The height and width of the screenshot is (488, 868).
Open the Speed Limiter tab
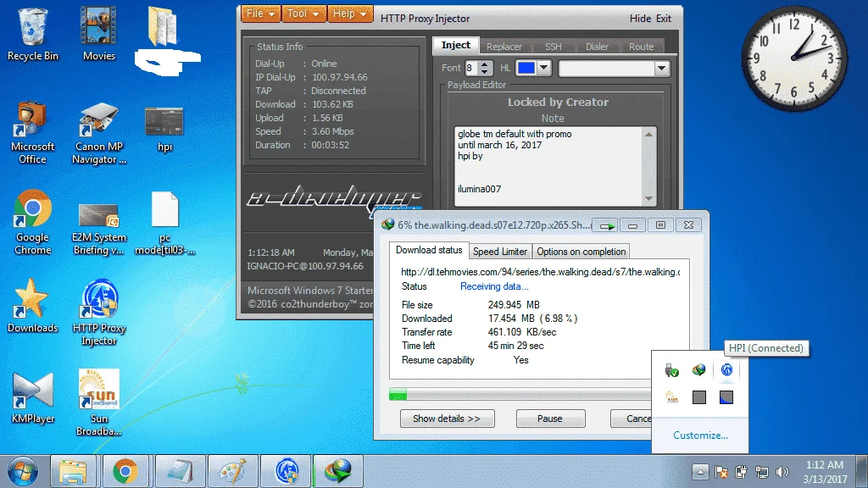click(500, 251)
